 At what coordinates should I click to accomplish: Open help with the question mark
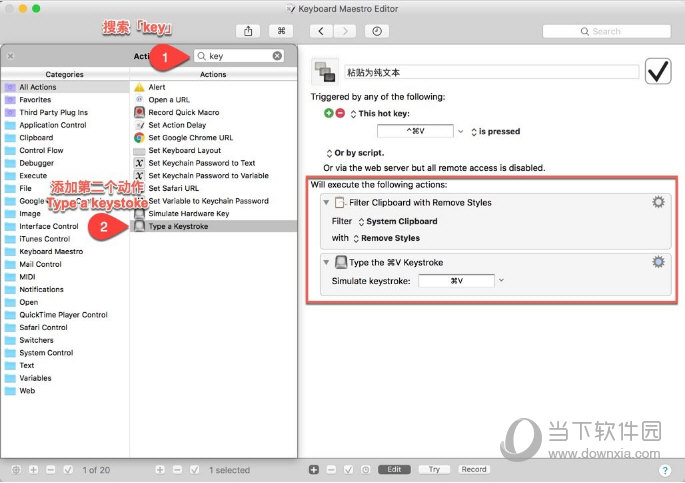664,470
